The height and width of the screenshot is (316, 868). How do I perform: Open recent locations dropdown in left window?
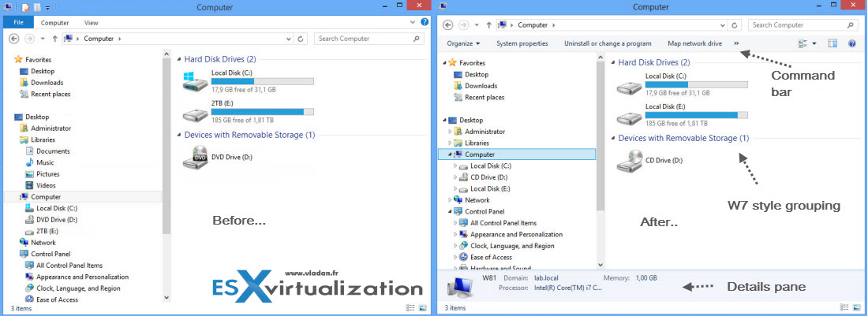[42, 39]
